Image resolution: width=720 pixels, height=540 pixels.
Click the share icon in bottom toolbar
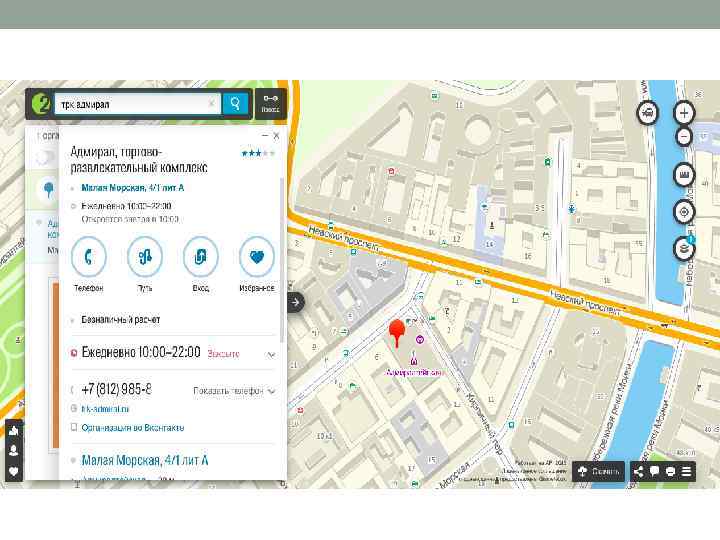point(638,471)
